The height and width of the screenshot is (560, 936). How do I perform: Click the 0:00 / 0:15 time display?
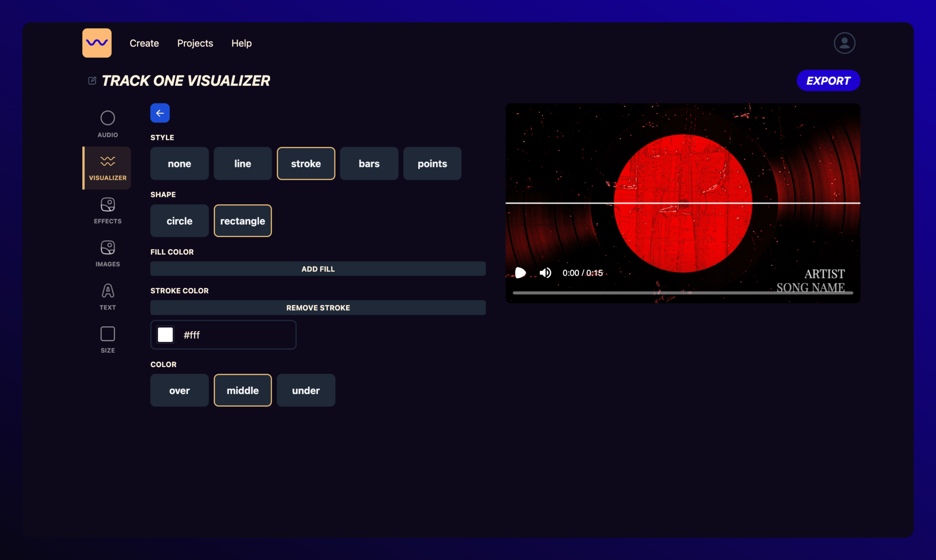coord(582,273)
